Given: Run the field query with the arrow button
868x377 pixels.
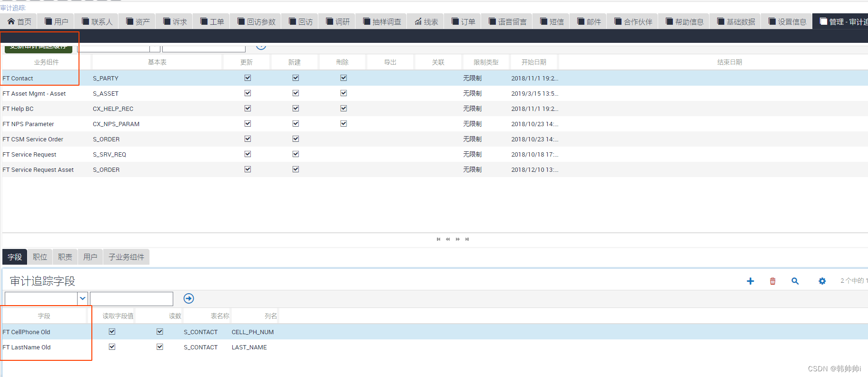Looking at the screenshot, I should pos(189,298).
